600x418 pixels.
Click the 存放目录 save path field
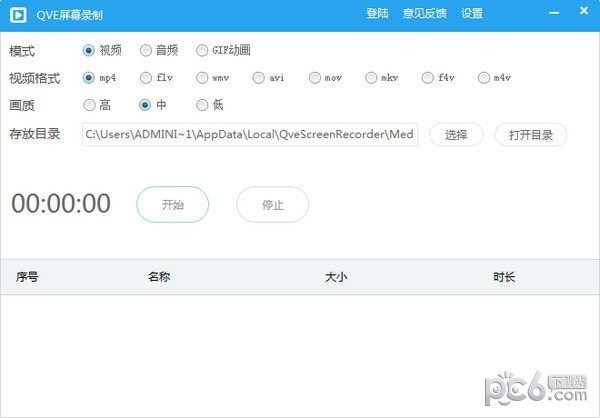point(250,134)
